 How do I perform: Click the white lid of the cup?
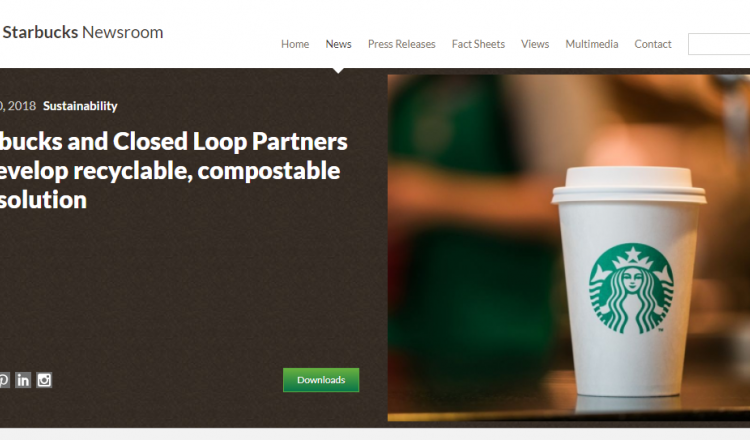pos(629,185)
